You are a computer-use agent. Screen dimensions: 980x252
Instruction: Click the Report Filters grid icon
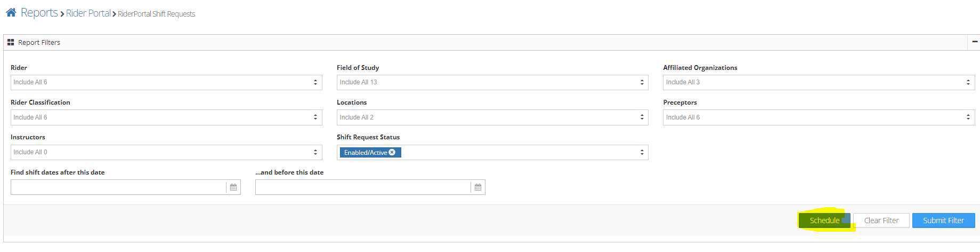[x=11, y=43]
